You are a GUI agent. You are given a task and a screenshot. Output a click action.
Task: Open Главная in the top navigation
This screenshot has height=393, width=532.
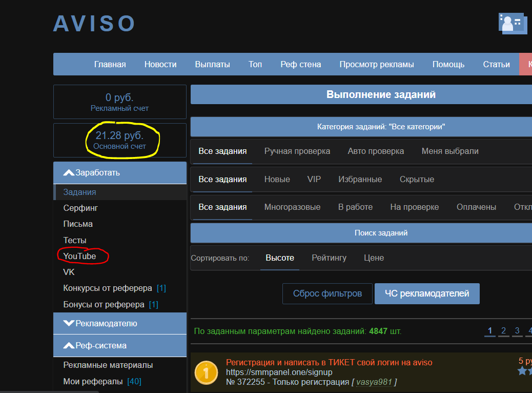[x=110, y=64]
